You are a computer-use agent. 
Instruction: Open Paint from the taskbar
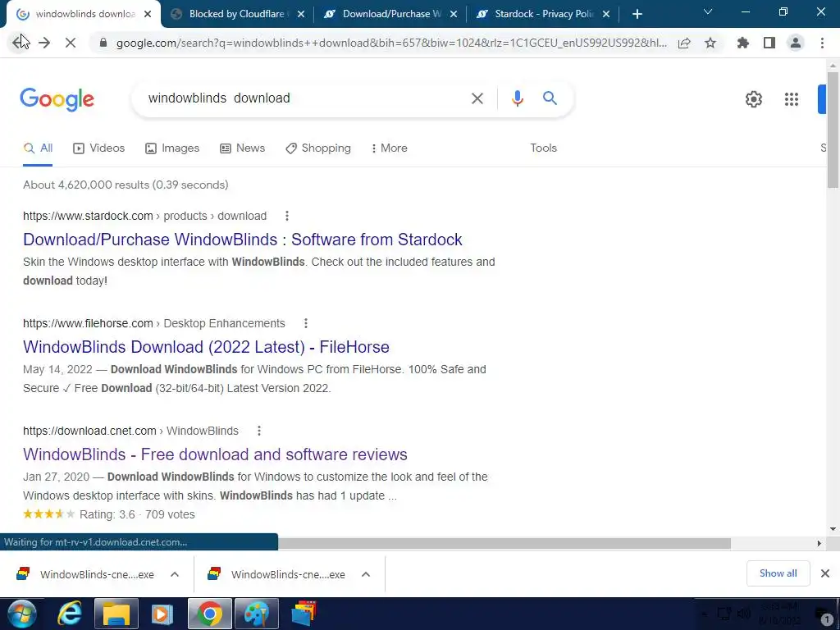(257, 614)
